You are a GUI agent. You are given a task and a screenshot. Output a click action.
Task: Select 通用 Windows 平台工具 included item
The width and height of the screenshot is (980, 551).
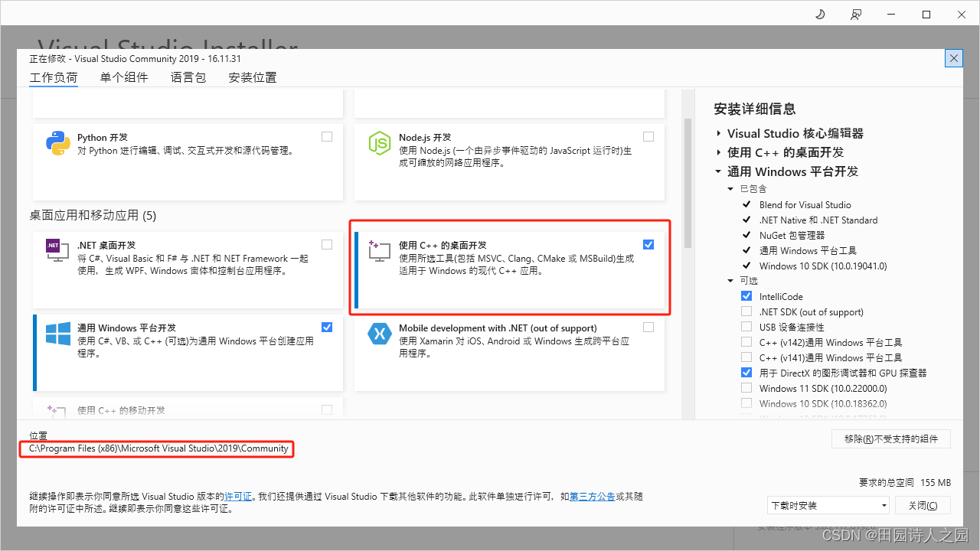[x=808, y=250]
